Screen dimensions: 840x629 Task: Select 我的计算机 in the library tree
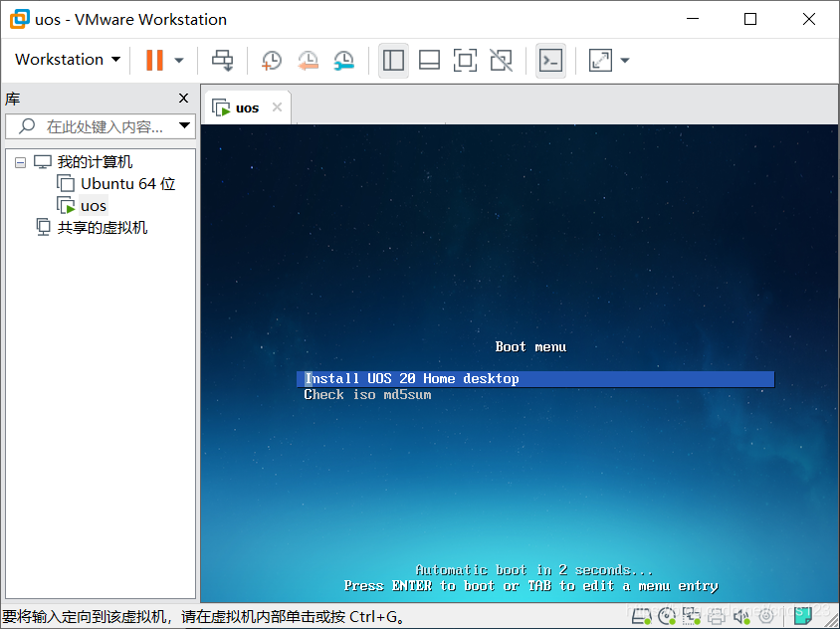click(x=95, y=162)
